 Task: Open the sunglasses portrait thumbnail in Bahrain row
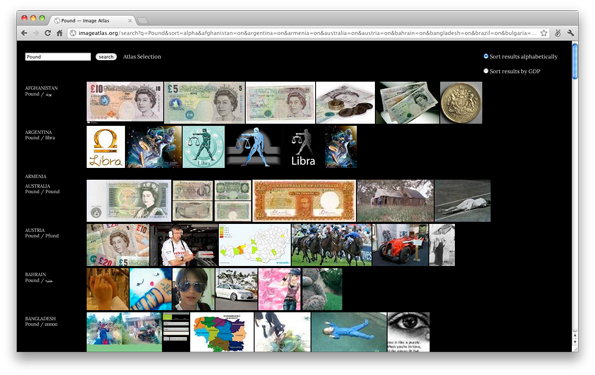point(193,289)
